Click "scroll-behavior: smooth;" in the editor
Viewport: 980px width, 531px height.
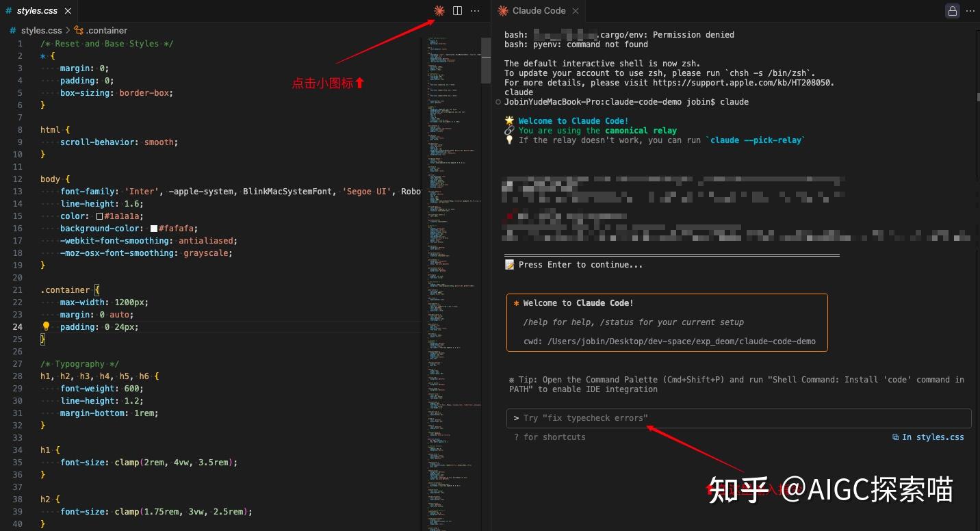119,142
